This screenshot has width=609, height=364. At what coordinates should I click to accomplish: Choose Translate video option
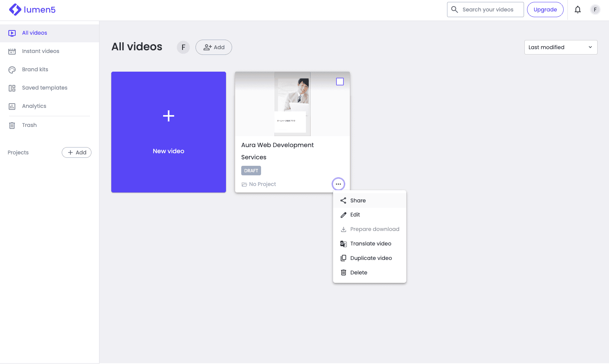click(x=370, y=244)
